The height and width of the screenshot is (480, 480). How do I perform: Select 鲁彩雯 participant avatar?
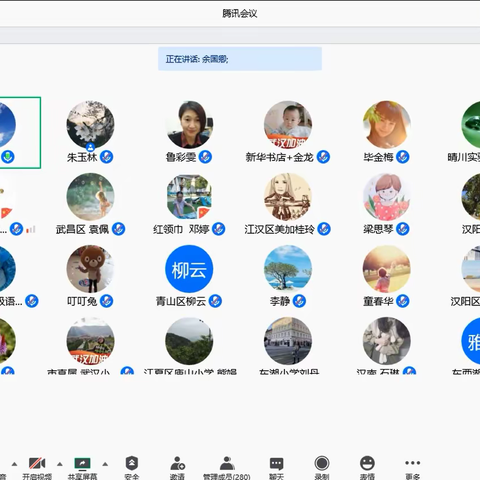(x=189, y=125)
